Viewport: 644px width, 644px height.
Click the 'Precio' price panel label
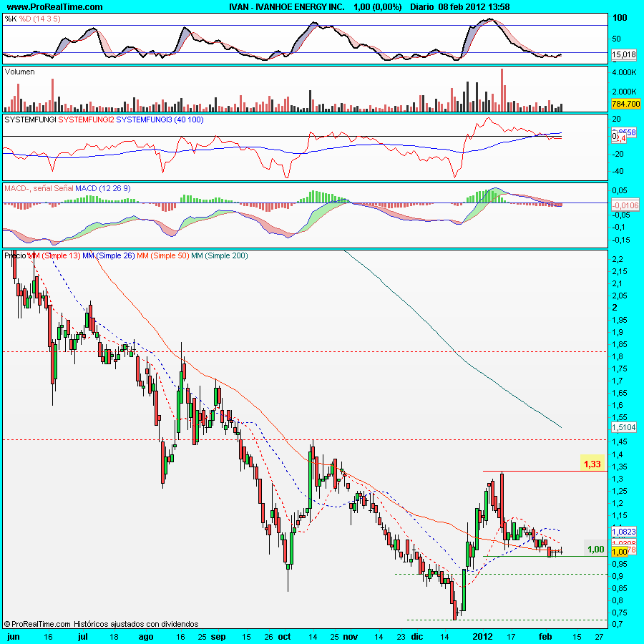(15, 255)
